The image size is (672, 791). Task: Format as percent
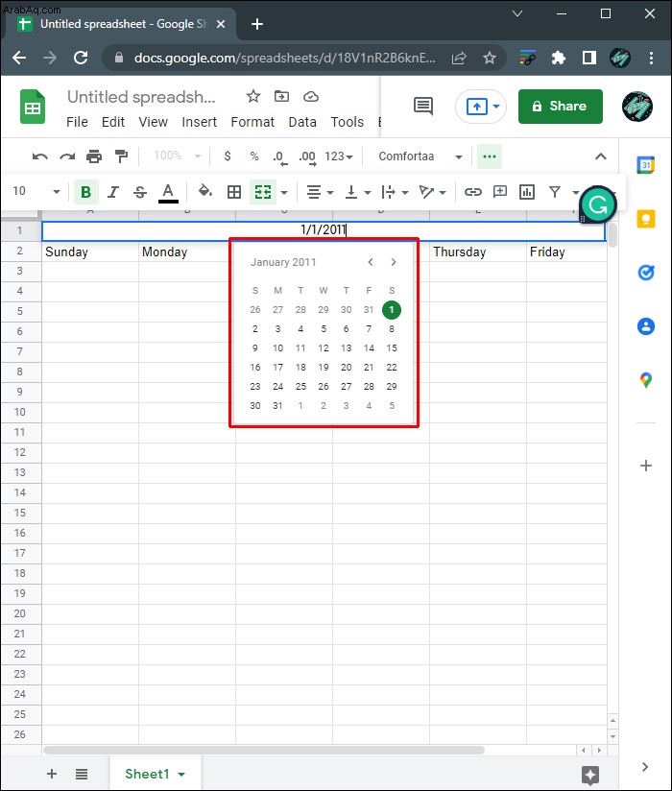[x=254, y=156]
